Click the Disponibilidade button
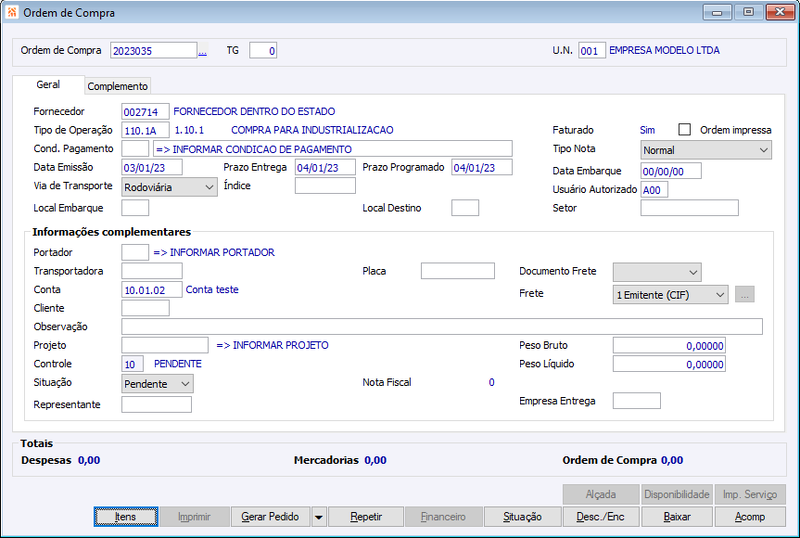Image resolution: width=800 pixels, height=538 pixels. point(677,494)
